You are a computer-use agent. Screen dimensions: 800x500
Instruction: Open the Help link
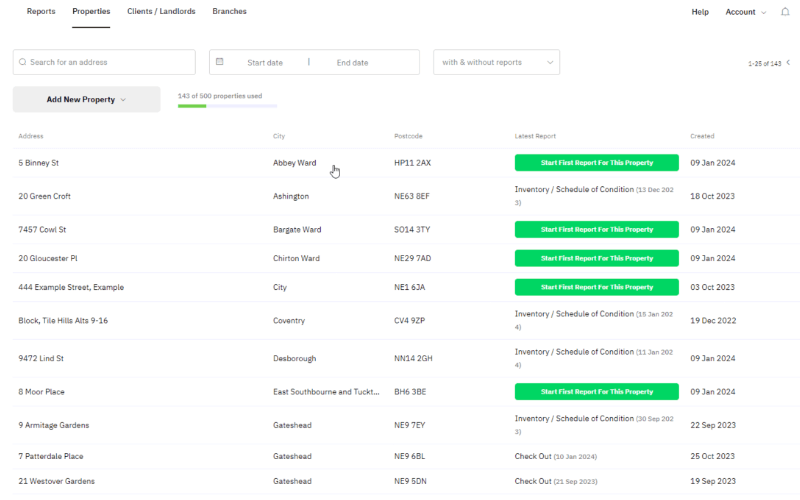700,12
